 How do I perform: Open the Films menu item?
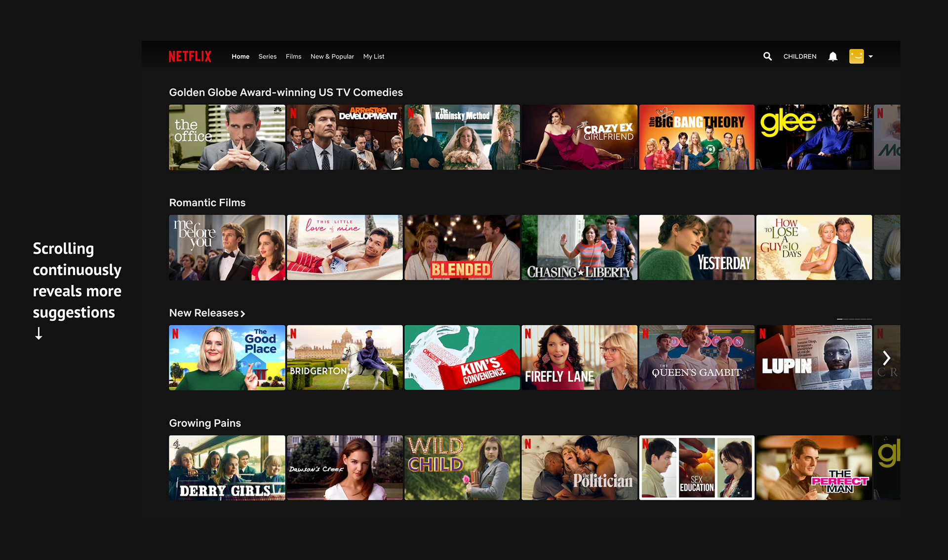pyautogui.click(x=293, y=56)
